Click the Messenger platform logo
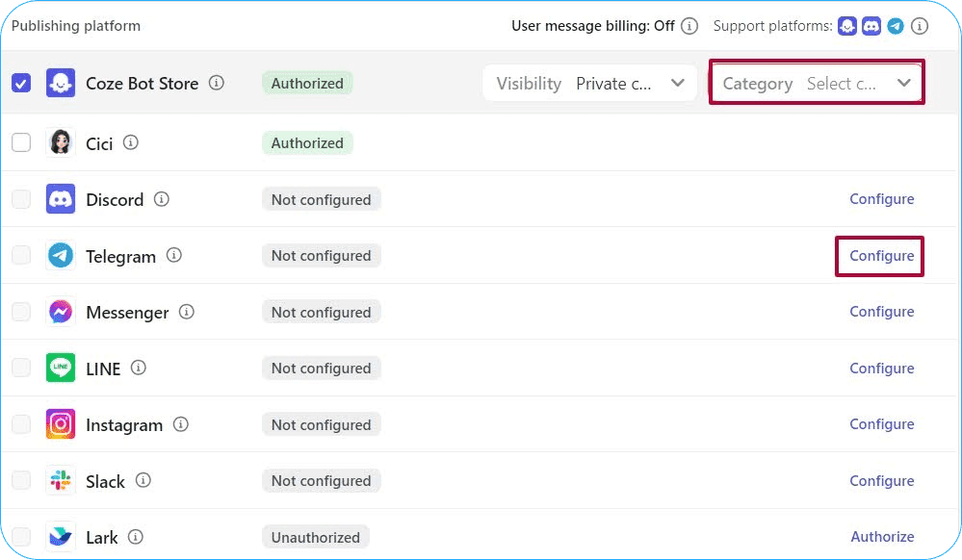Image resolution: width=962 pixels, height=560 pixels. [x=60, y=312]
